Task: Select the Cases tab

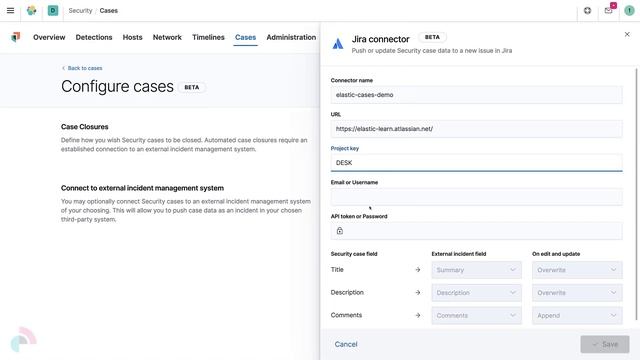Action: coord(245,37)
